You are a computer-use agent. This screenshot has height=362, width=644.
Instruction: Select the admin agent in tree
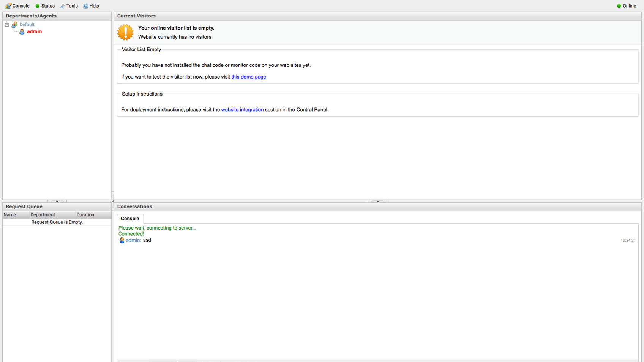34,31
